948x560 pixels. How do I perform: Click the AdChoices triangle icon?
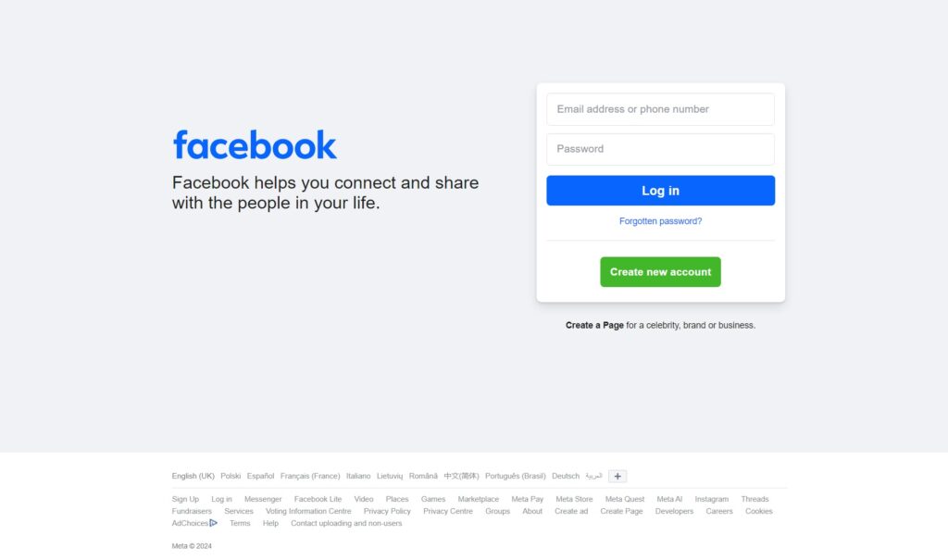pos(214,523)
